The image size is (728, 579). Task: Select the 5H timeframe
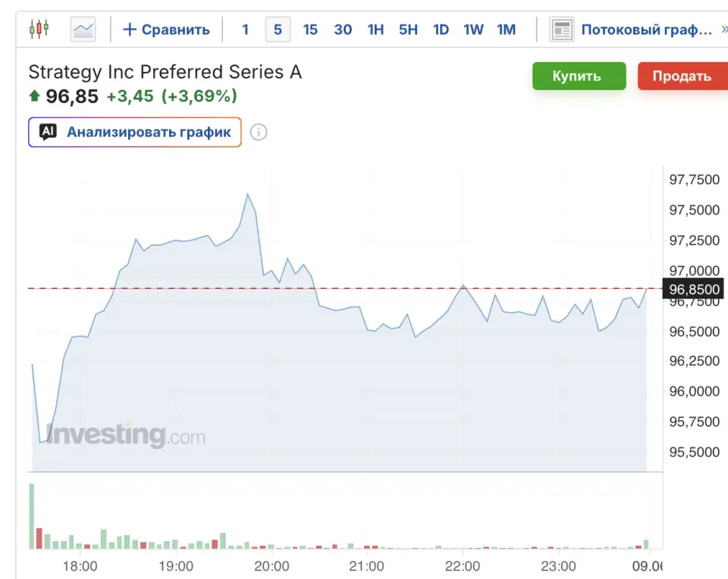(x=408, y=30)
